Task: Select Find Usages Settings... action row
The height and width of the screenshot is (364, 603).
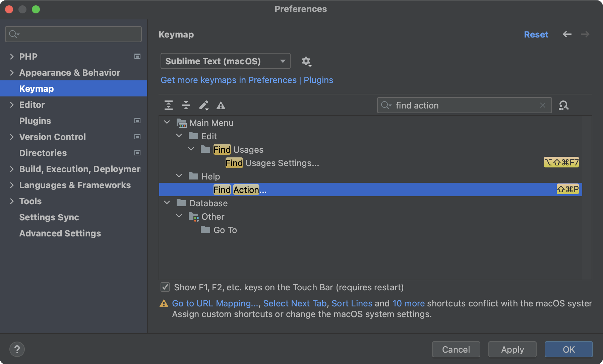Action: click(272, 163)
